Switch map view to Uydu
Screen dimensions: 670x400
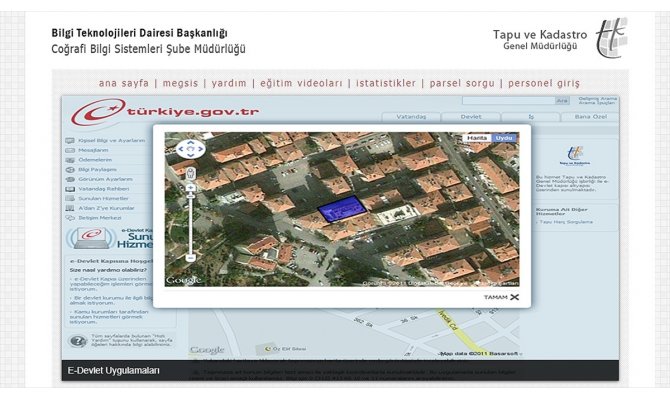[504, 137]
